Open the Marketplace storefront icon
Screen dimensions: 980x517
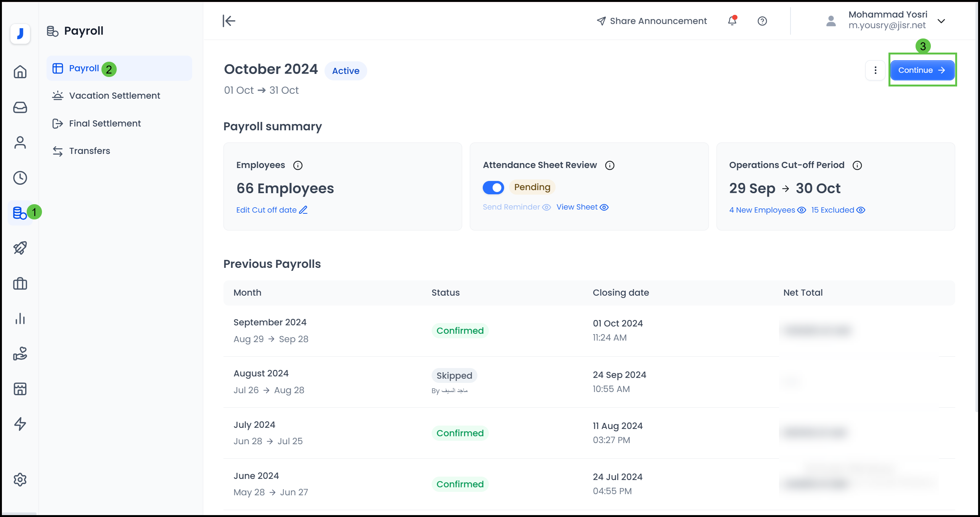click(19, 389)
